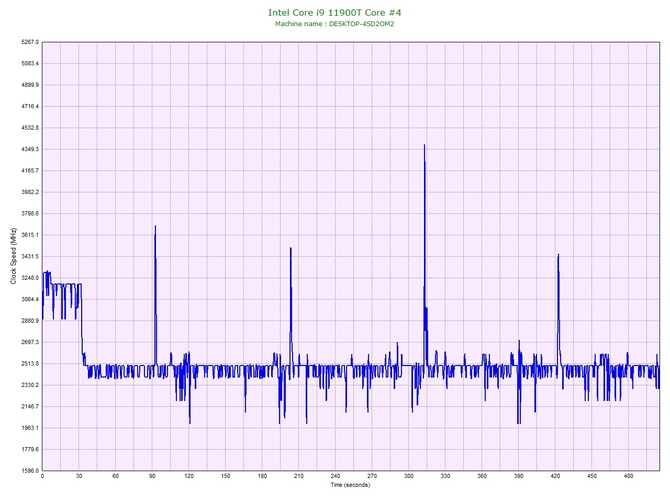The height and width of the screenshot is (502, 670).
Task: Click the 300 tick on time axis
Action: (x=409, y=476)
